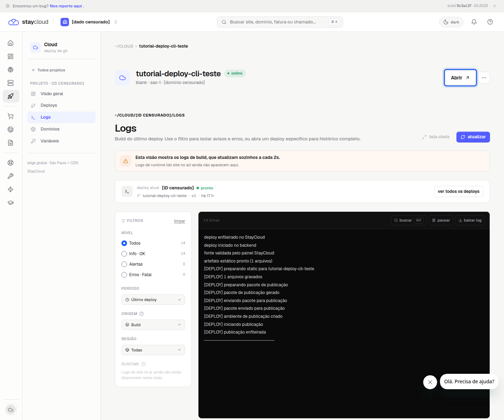Open the WordPress icon in left rail

point(10,70)
